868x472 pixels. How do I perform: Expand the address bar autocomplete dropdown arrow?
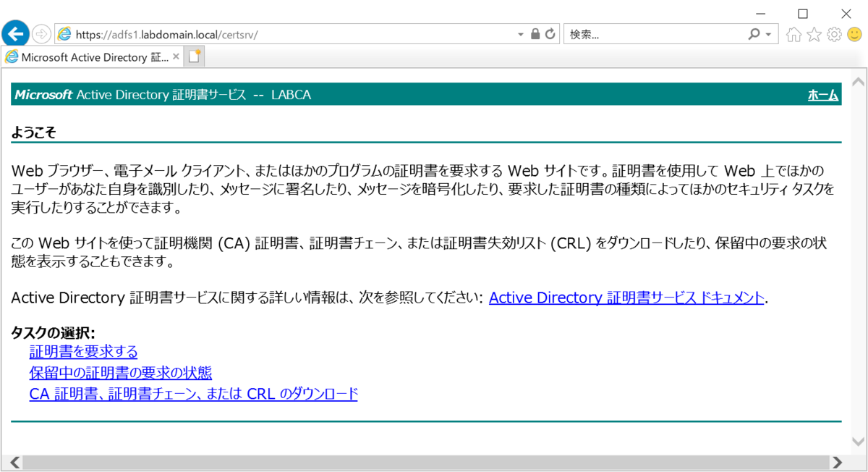(x=521, y=34)
